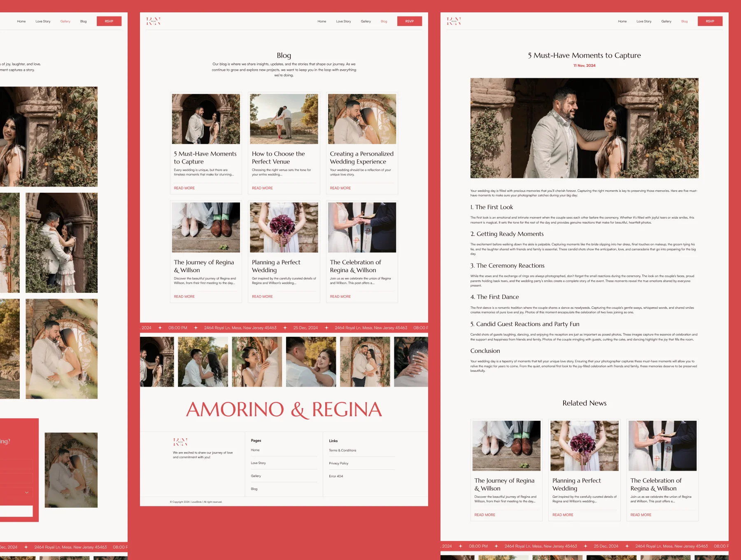Click white input field in red Gallery page form

16,511
